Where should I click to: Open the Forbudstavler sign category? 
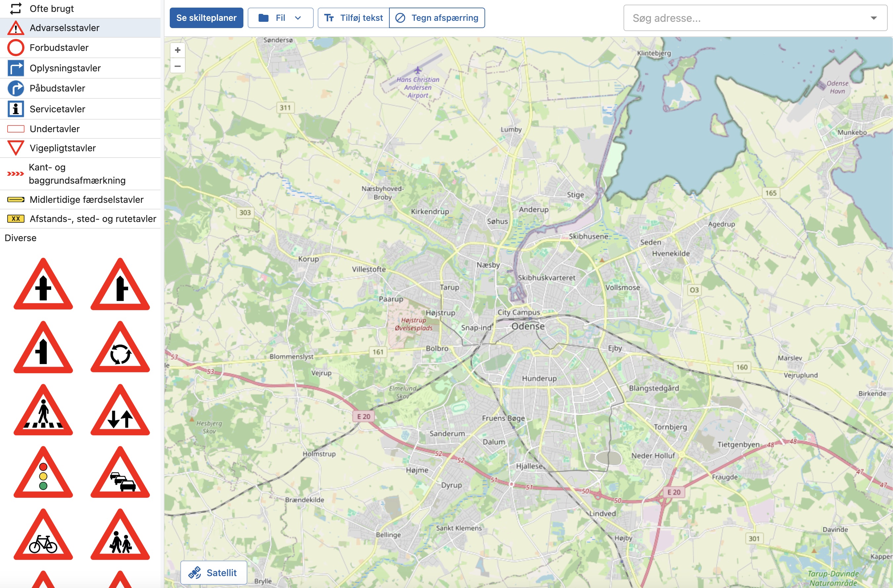click(x=59, y=48)
